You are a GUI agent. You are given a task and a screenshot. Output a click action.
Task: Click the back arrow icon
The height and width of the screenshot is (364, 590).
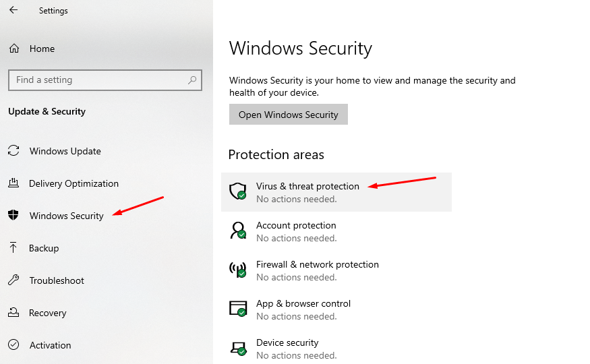click(13, 10)
